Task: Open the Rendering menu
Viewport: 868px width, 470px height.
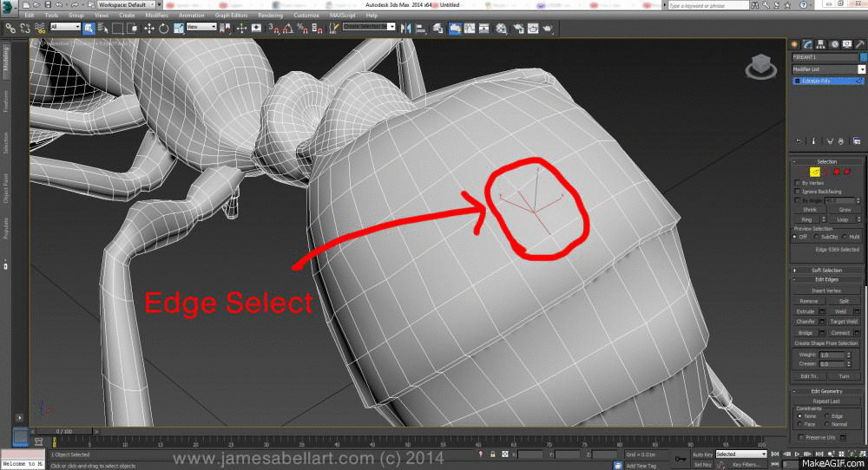Action: pos(270,16)
